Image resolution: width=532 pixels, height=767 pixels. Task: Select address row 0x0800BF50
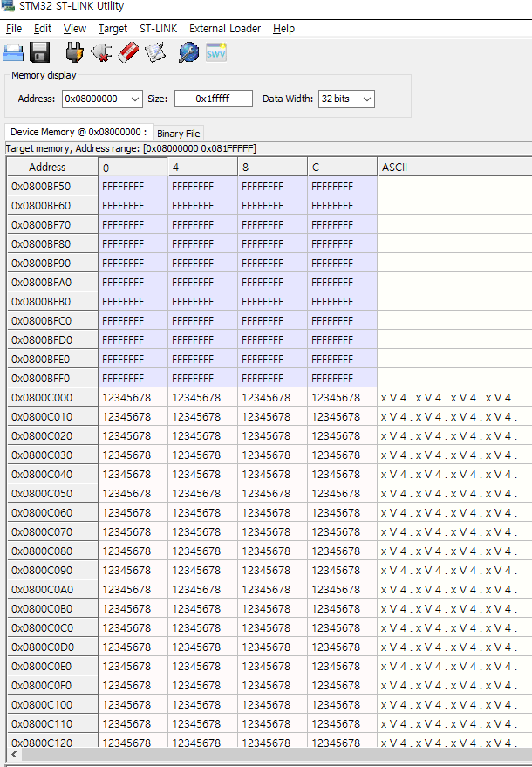(x=52, y=187)
